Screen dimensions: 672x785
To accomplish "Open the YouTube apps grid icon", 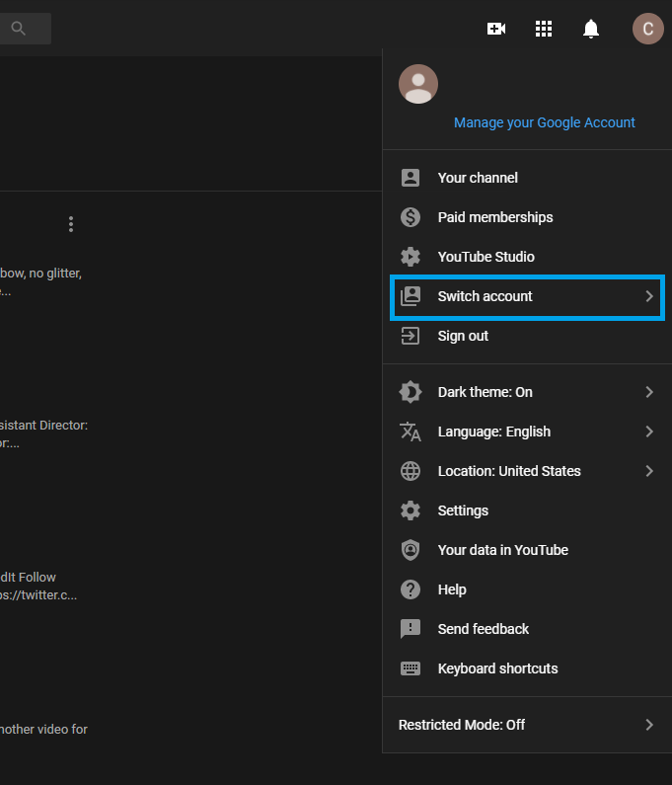I will click(x=544, y=29).
